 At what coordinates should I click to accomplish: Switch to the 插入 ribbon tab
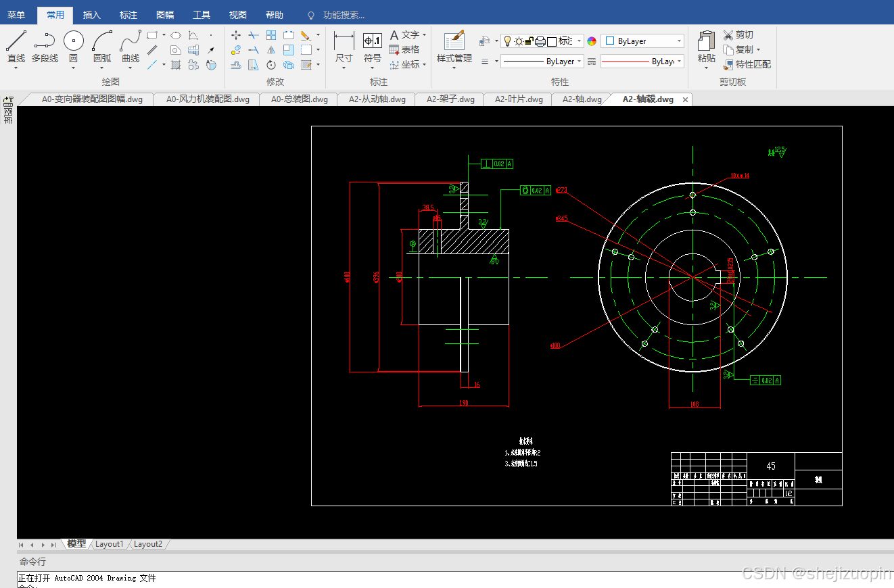click(91, 15)
